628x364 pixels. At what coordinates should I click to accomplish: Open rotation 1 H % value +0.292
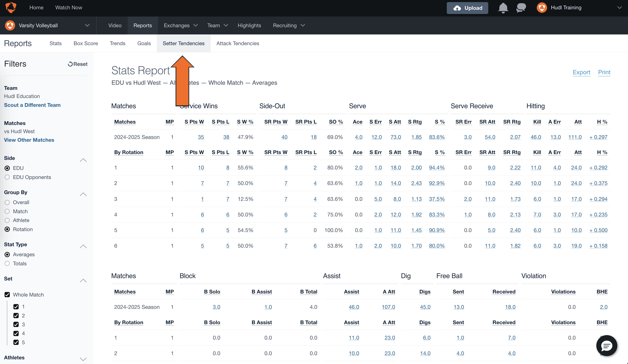coord(598,168)
